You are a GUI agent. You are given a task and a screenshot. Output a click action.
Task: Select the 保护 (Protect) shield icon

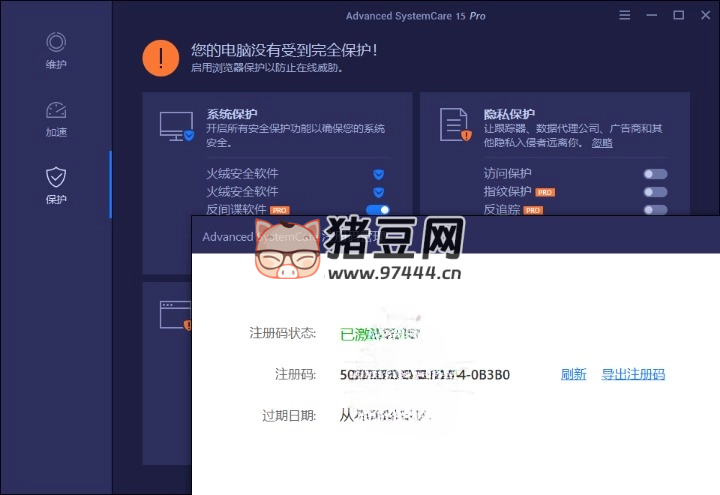(x=56, y=178)
